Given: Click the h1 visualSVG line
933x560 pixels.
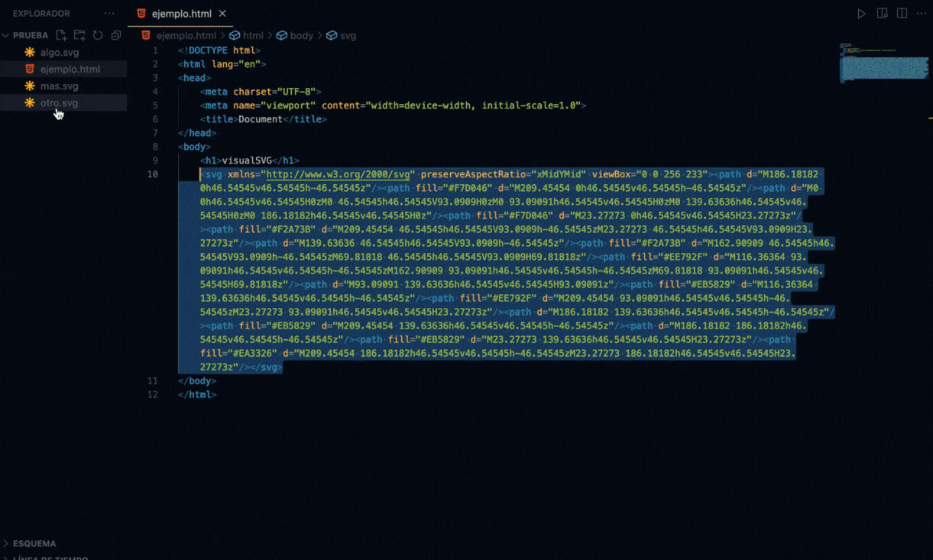Looking at the screenshot, I should (x=250, y=160).
